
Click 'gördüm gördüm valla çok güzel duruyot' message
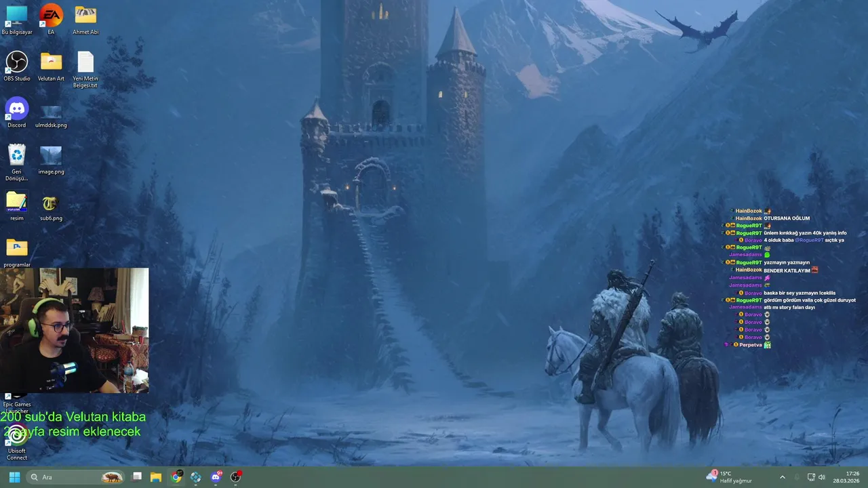[x=810, y=300]
